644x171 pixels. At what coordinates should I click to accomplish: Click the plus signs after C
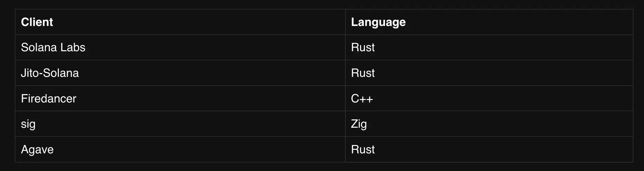(x=366, y=99)
